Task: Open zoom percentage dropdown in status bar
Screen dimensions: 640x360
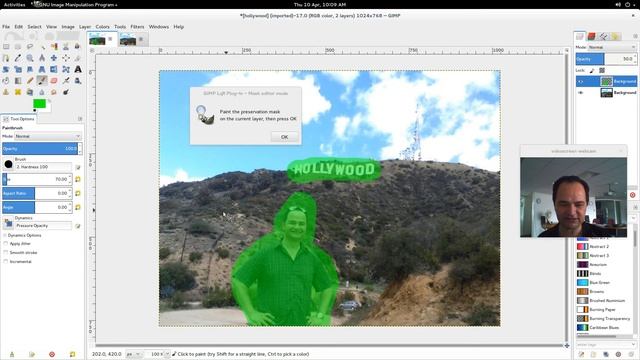Action: tap(167, 354)
